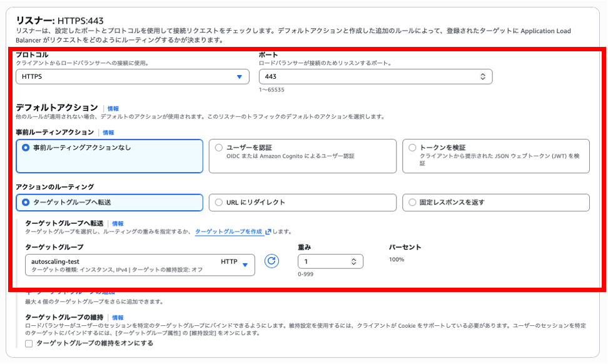The width and height of the screenshot is (608, 364).
Task: Click the 100% percent value
Action: (397, 260)
